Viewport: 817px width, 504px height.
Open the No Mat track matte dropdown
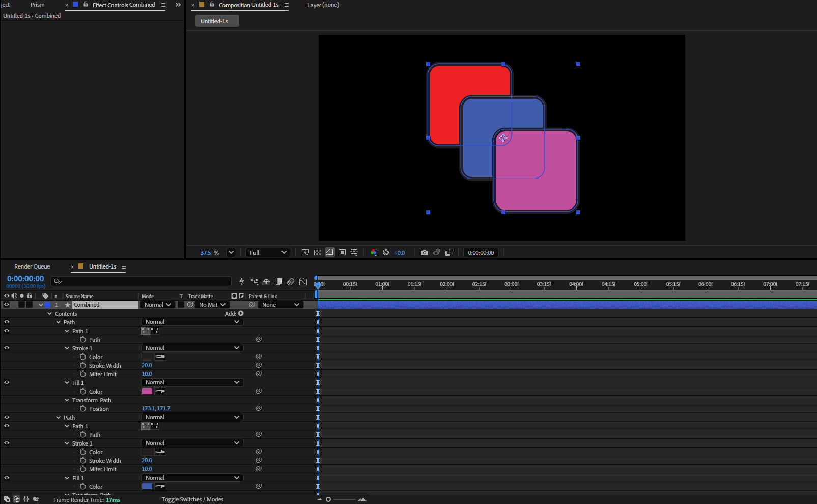coord(212,305)
